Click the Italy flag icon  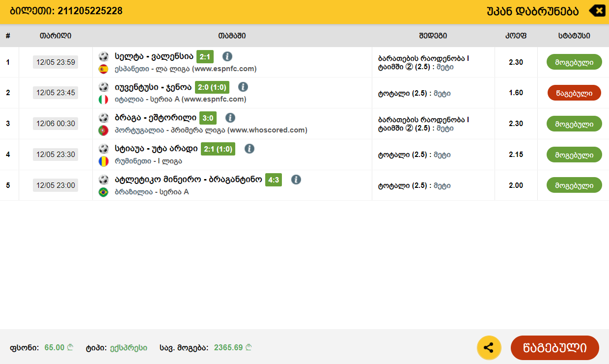[x=104, y=100]
